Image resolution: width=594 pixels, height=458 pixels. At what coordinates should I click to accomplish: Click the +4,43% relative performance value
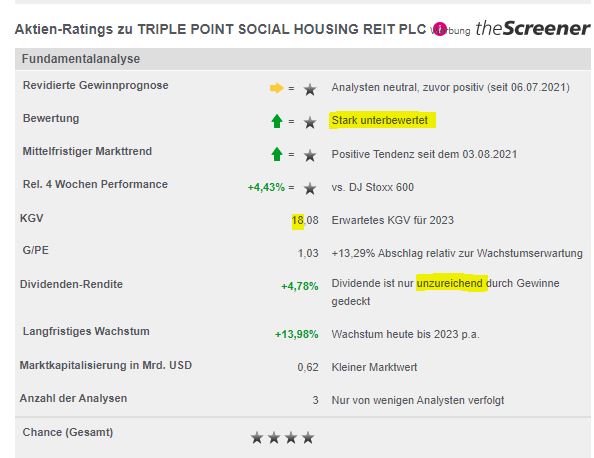(x=266, y=187)
